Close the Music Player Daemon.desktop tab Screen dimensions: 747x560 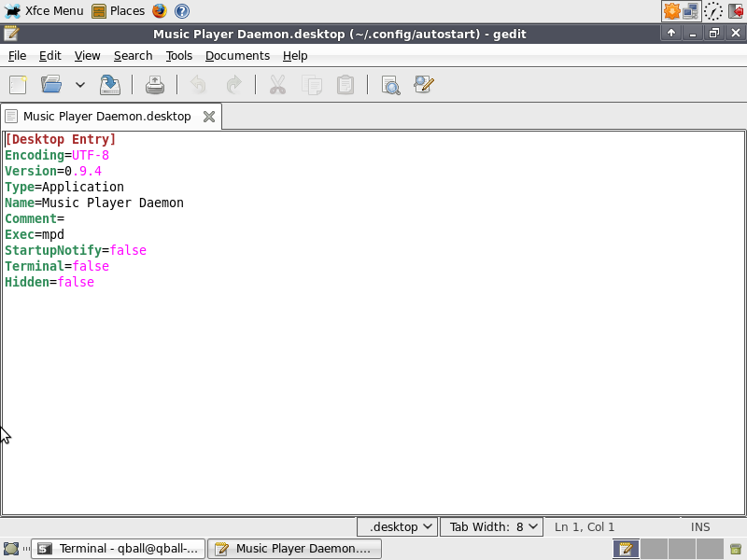[x=208, y=117]
